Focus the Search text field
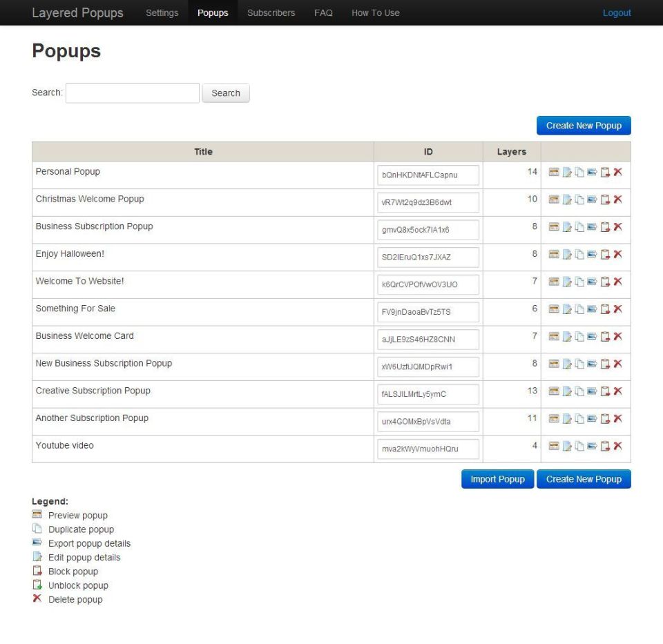 click(x=133, y=93)
